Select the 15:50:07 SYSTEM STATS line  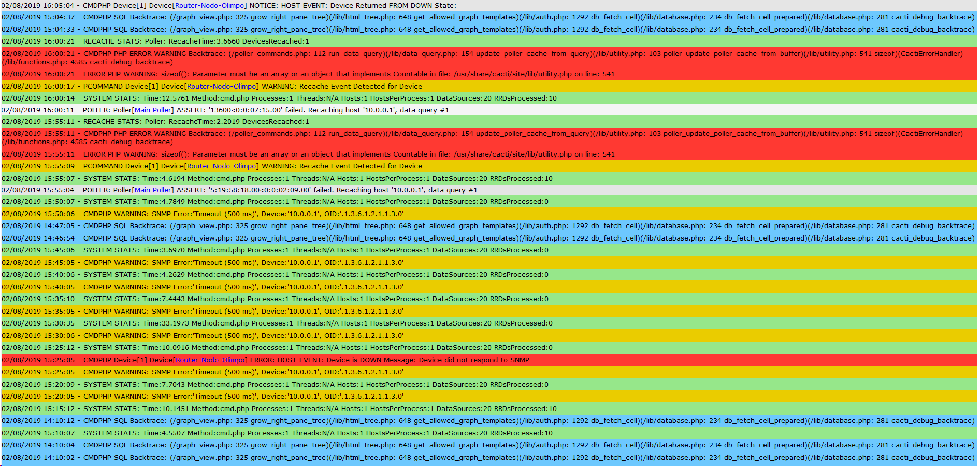[489, 202]
